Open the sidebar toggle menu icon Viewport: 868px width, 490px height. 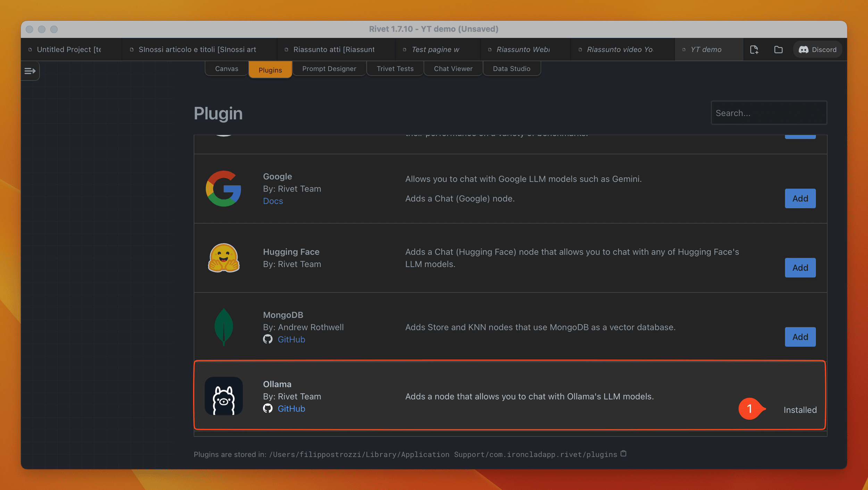[x=30, y=71]
